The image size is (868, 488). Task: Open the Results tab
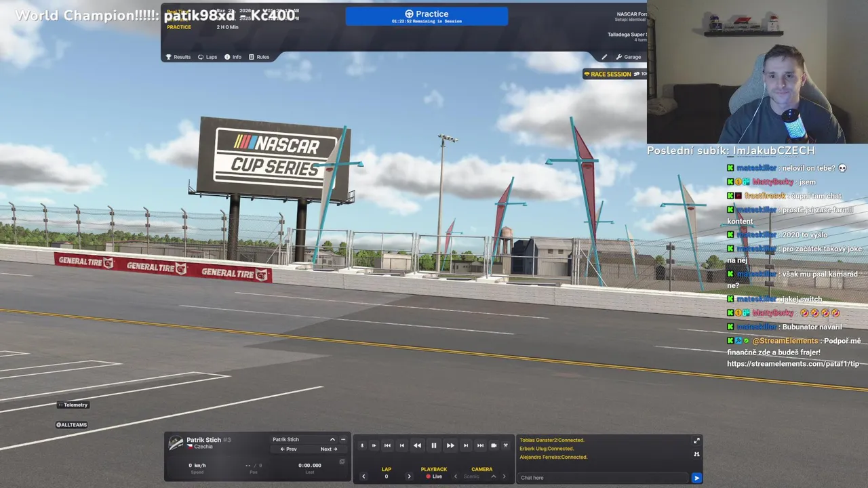[x=178, y=57]
